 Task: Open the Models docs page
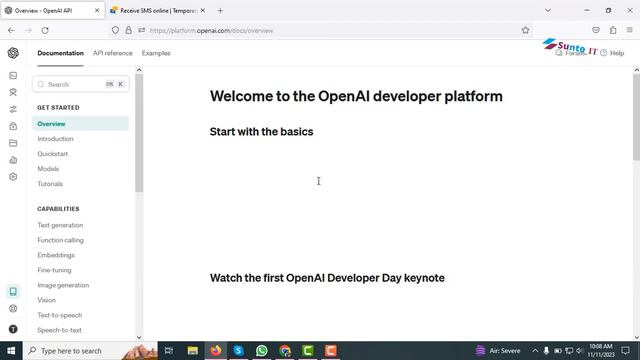click(x=48, y=169)
